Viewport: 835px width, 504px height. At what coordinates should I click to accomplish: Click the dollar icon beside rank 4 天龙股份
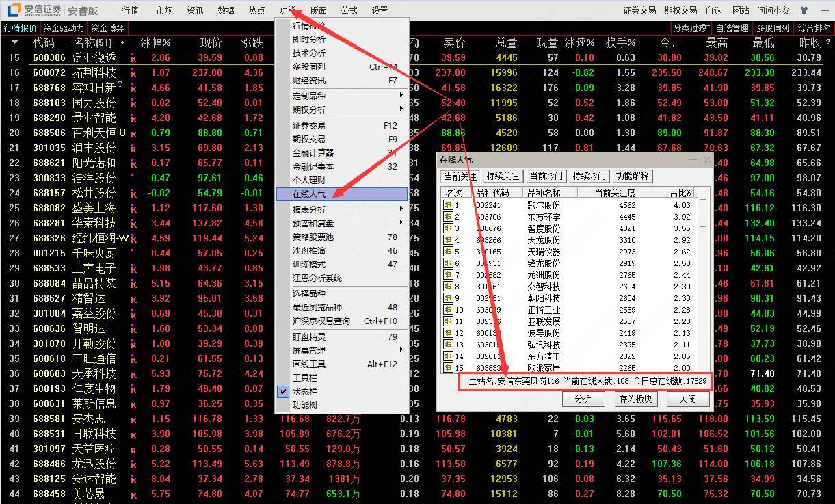449,240
